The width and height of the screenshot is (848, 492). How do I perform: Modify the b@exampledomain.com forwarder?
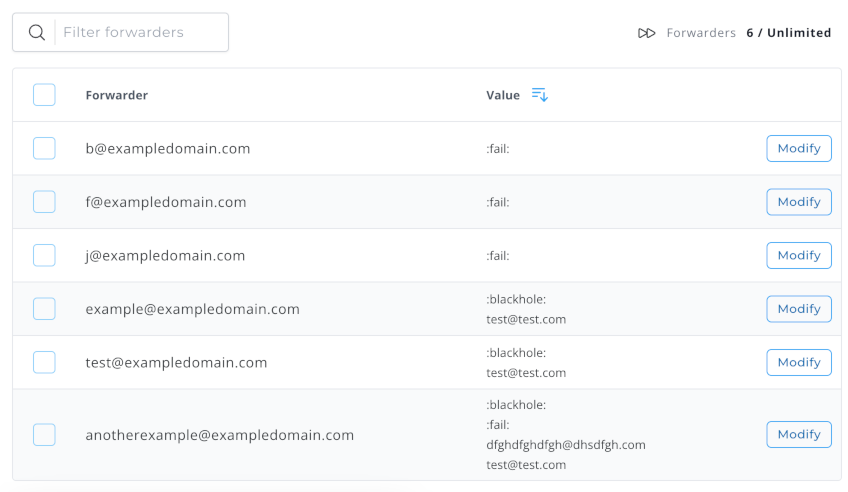point(798,148)
